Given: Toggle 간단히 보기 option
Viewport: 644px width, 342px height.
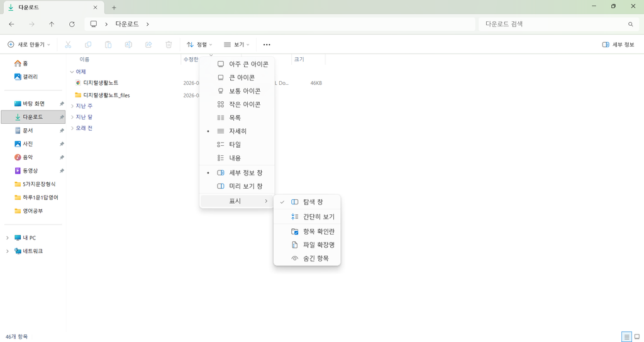Looking at the screenshot, I should [x=307, y=217].
